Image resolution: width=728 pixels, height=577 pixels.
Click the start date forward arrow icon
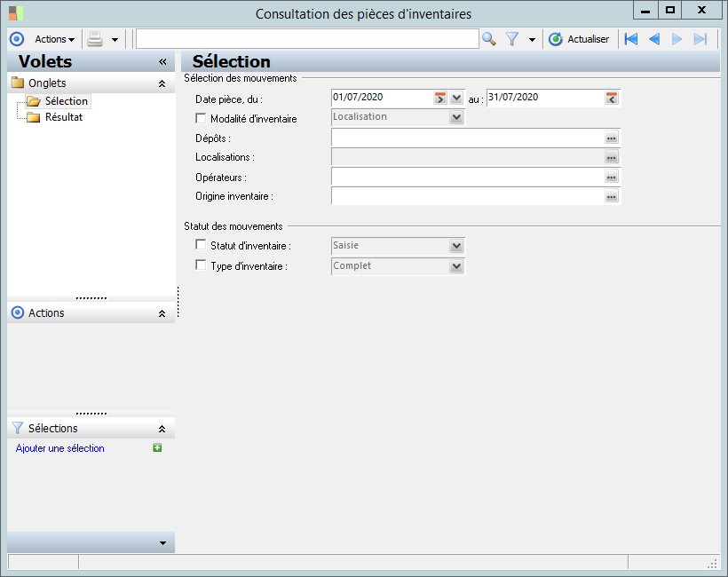[x=440, y=98]
